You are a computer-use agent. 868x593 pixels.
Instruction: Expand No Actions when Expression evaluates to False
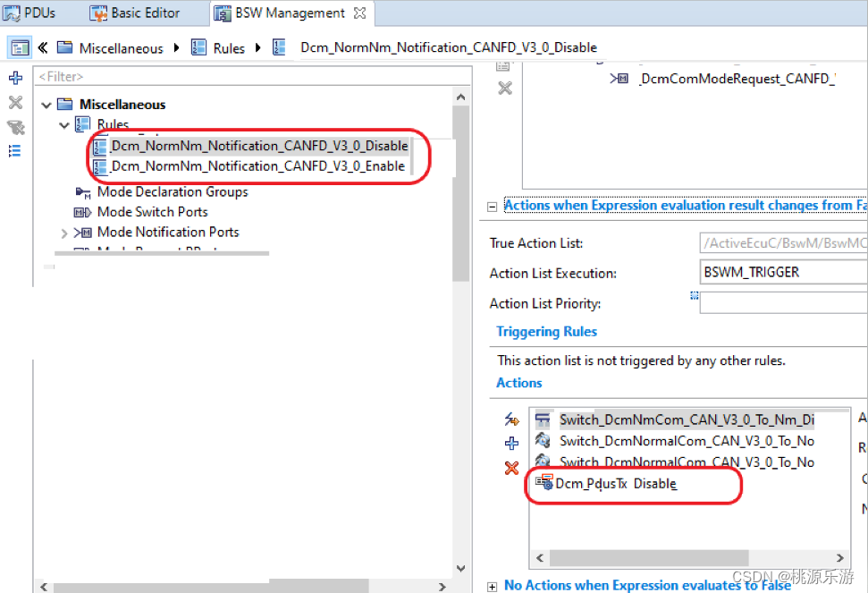[493, 587]
